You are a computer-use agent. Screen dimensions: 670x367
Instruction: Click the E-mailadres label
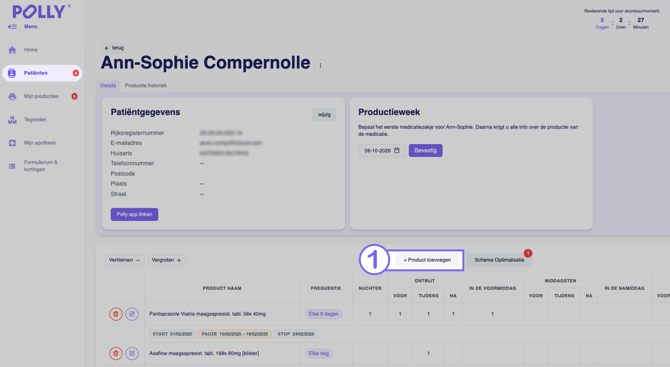pos(126,143)
